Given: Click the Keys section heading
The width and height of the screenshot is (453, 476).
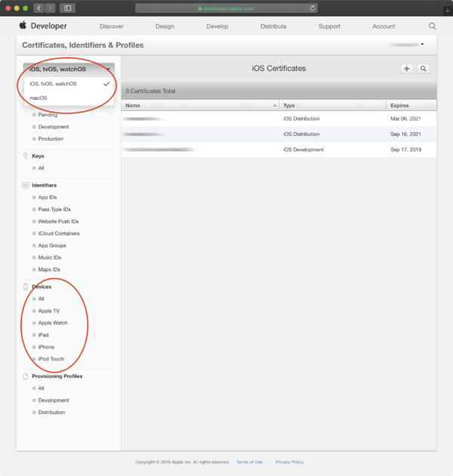Looking at the screenshot, I should click(x=38, y=156).
